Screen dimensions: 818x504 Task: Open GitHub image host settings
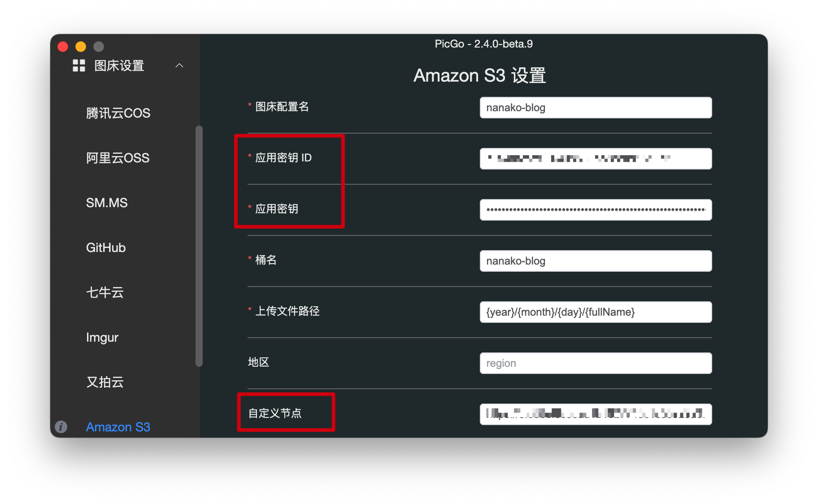pyautogui.click(x=106, y=248)
